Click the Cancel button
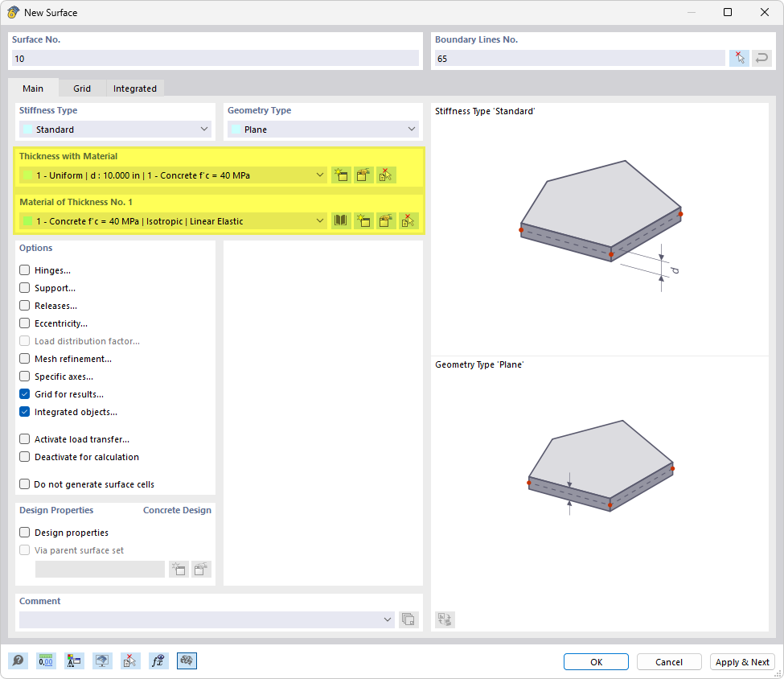 click(x=669, y=661)
